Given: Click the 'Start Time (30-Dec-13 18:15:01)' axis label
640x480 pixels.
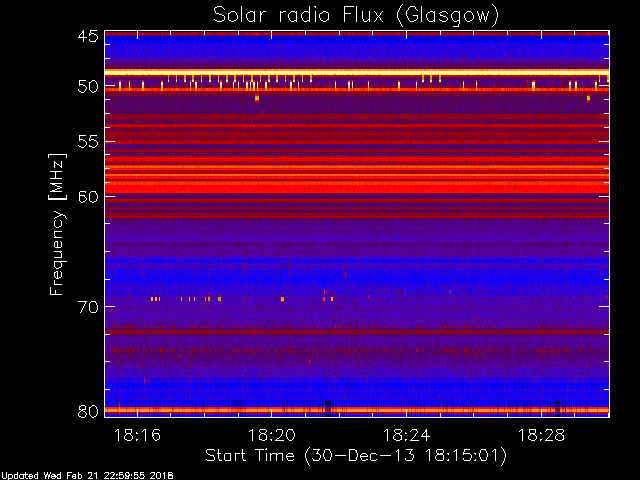Looking at the screenshot, I should (x=356, y=456).
